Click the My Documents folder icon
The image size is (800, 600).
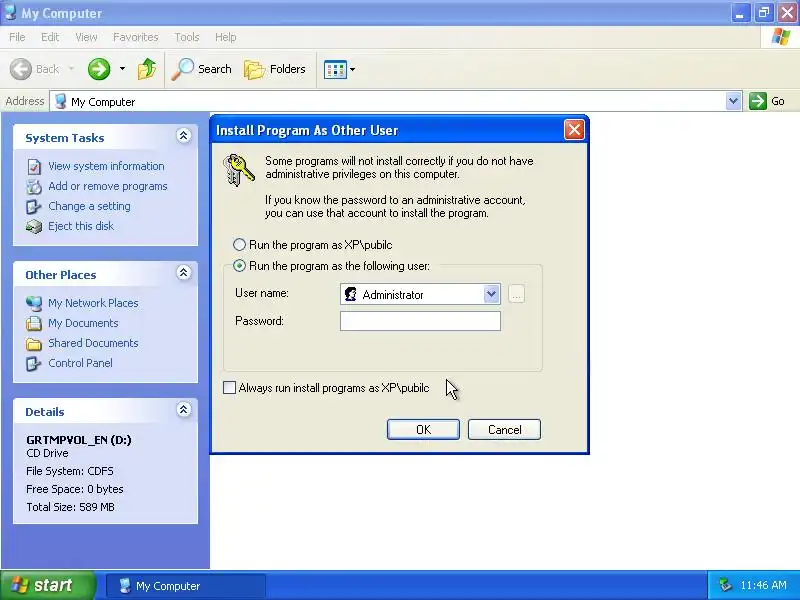[x=34, y=323]
